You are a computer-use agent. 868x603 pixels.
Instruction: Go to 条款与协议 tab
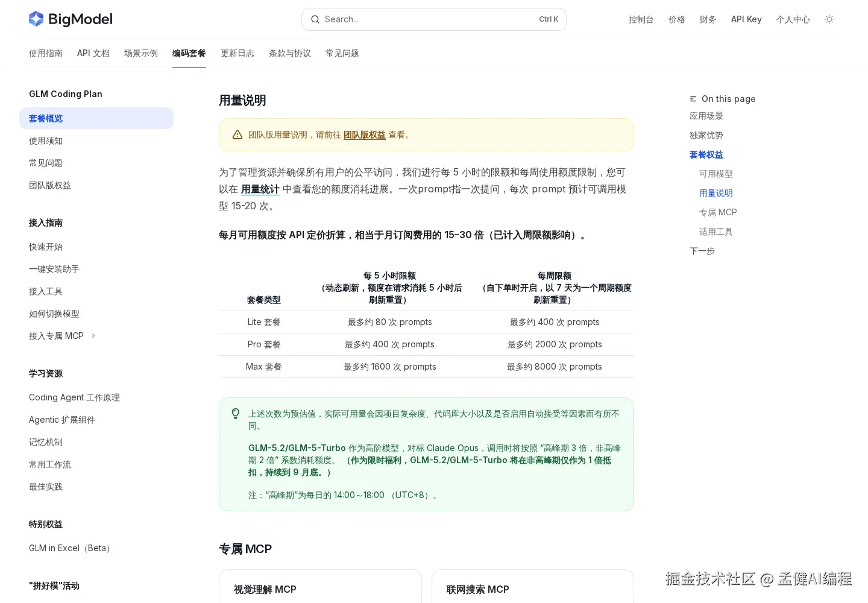click(x=290, y=53)
